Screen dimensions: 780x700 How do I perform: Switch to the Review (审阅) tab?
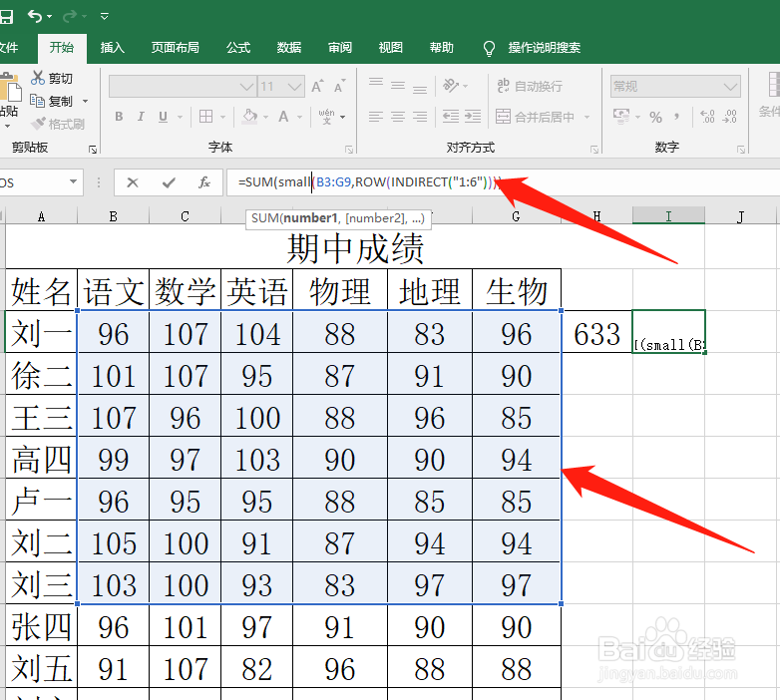tap(340, 48)
